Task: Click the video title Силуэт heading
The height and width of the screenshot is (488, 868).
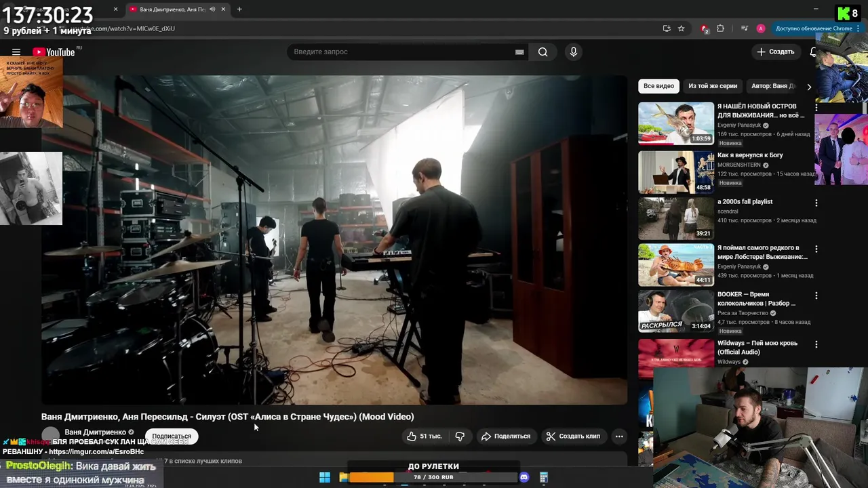Action: point(227,417)
